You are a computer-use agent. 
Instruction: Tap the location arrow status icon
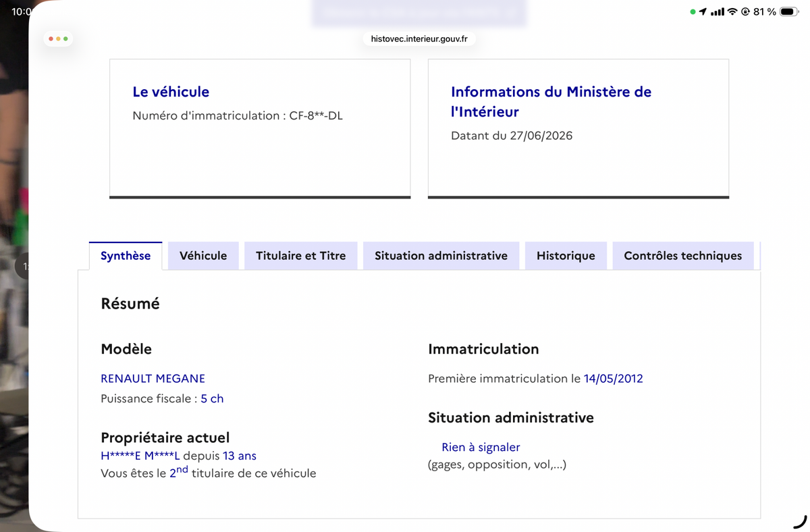click(x=703, y=11)
